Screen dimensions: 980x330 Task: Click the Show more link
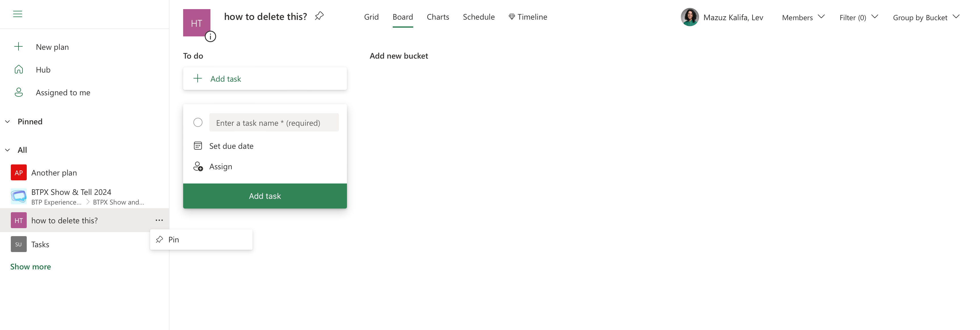(30, 267)
